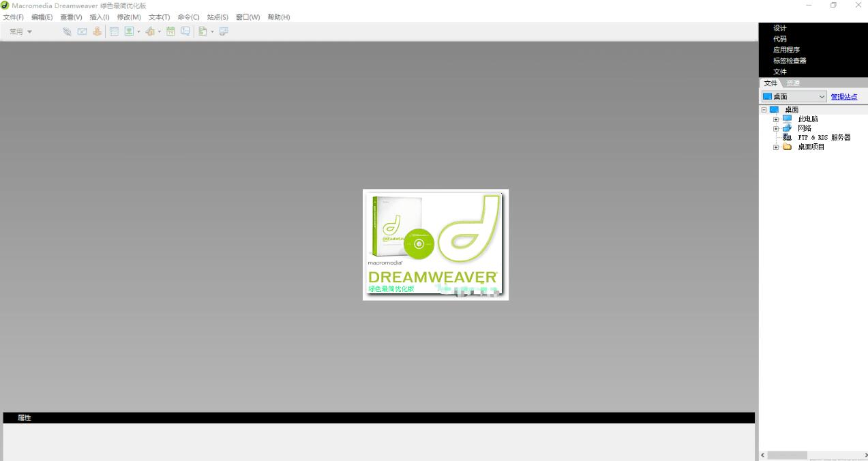Click the Comment speech-bubble icon

click(x=185, y=31)
